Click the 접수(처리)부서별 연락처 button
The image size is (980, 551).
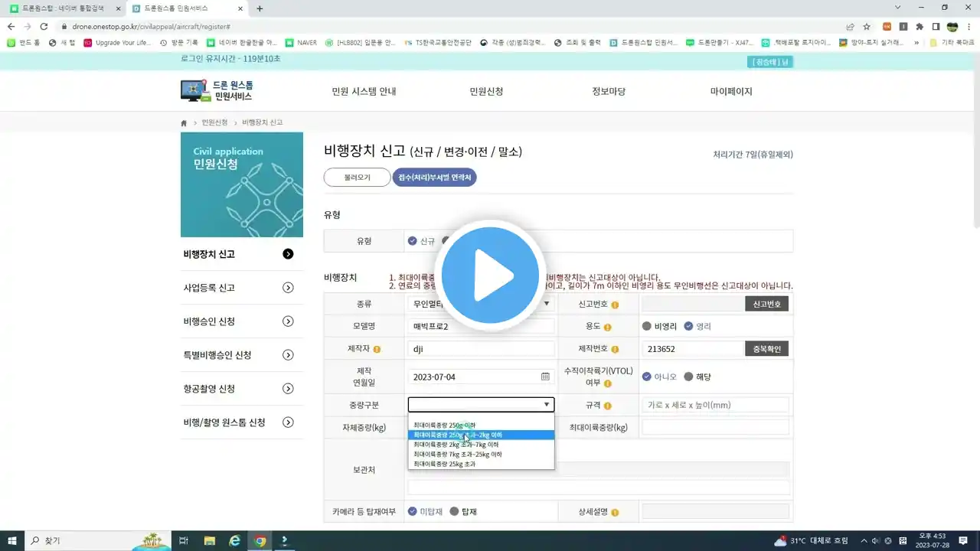(434, 178)
